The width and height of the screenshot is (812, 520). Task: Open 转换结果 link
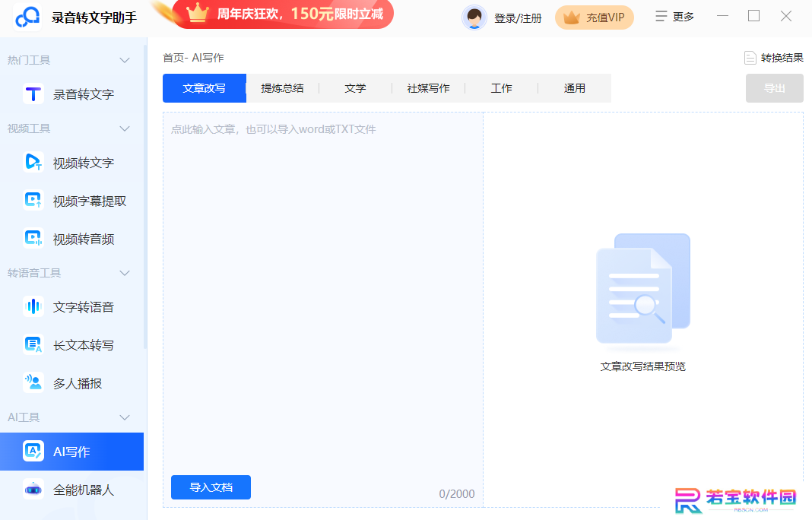(x=782, y=58)
